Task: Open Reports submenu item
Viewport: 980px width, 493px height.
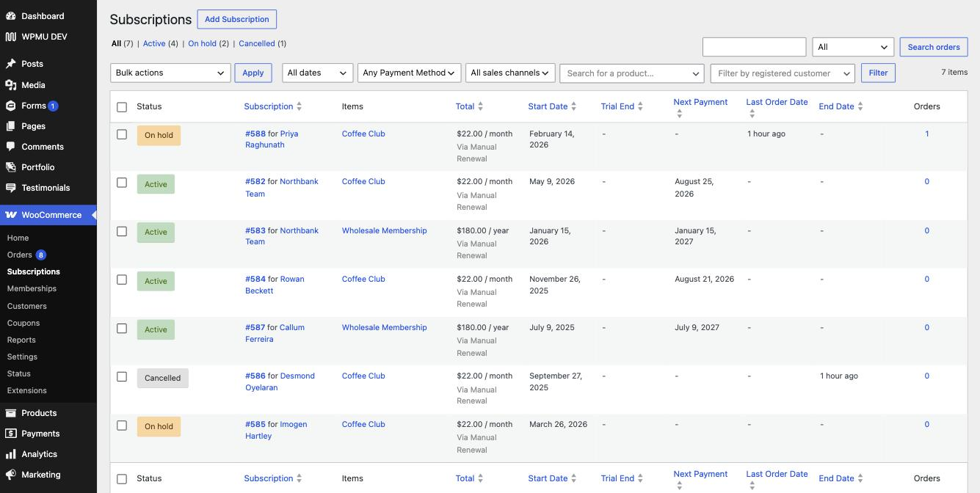Action: point(21,340)
